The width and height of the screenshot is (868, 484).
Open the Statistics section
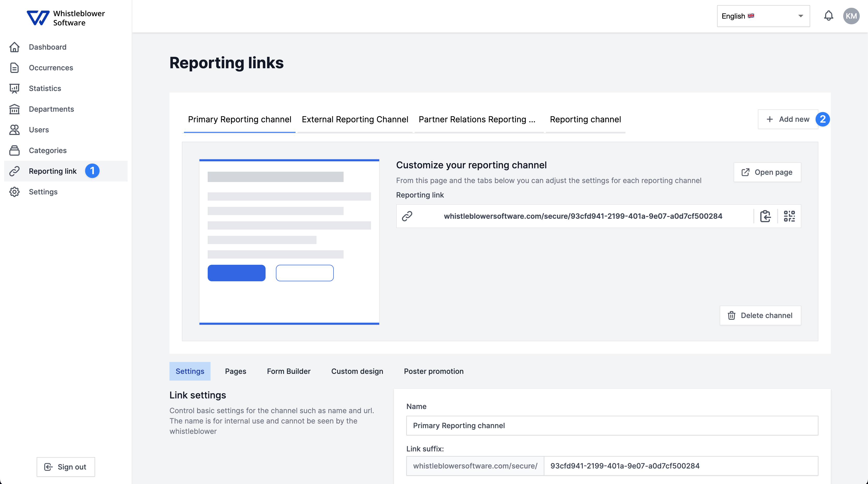click(45, 88)
